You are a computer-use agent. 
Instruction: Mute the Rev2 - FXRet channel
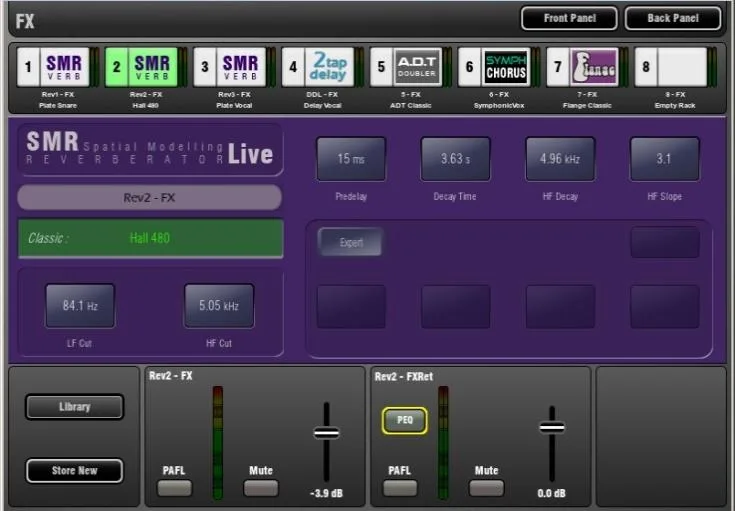coord(486,488)
